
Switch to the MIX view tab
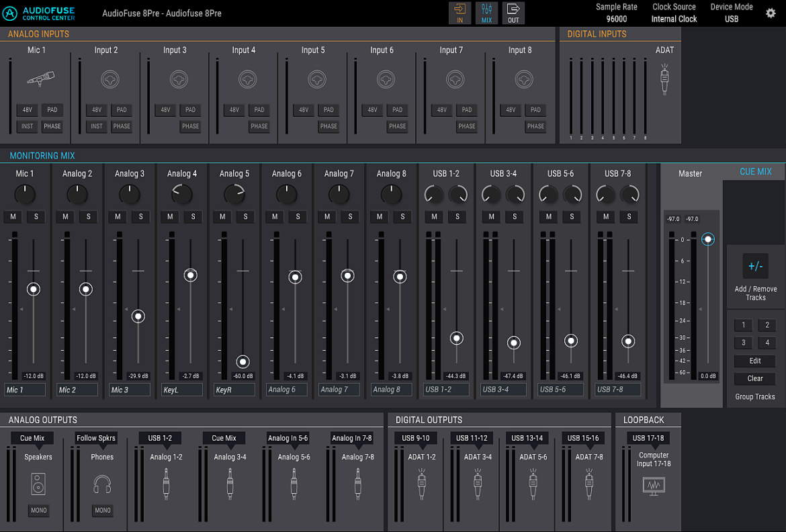click(x=487, y=13)
